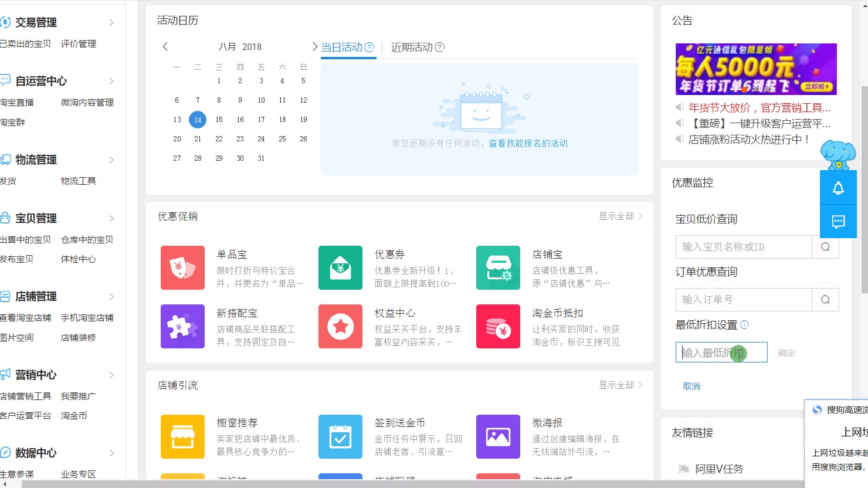Open the 优惠券 green envelope icon

click(340, 267)
